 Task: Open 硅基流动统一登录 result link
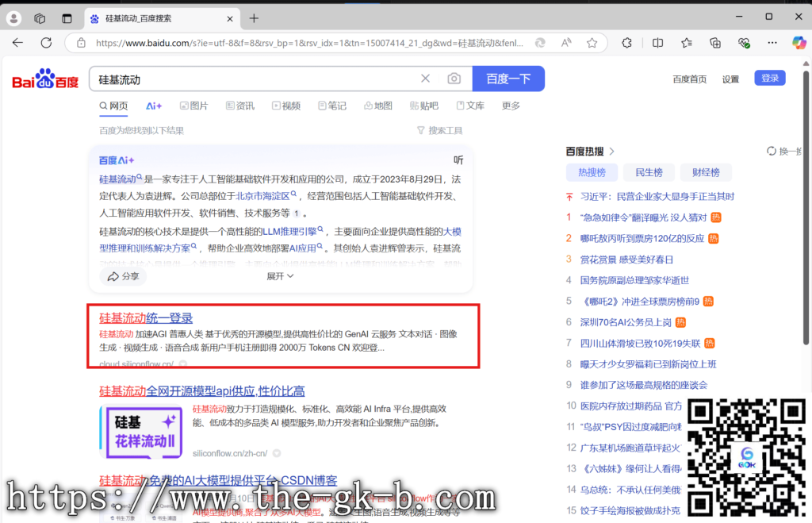(146, 318)
